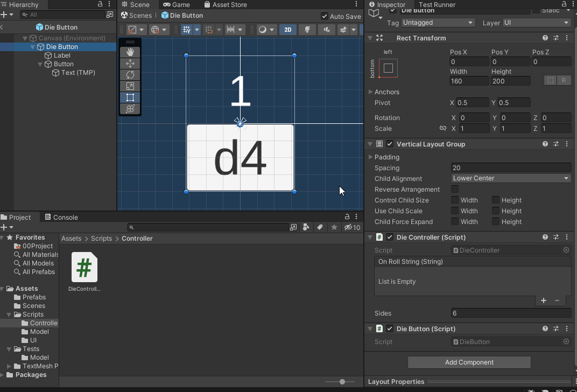Toggle scene effects (skybox/fx) button

tap(343, 30)
